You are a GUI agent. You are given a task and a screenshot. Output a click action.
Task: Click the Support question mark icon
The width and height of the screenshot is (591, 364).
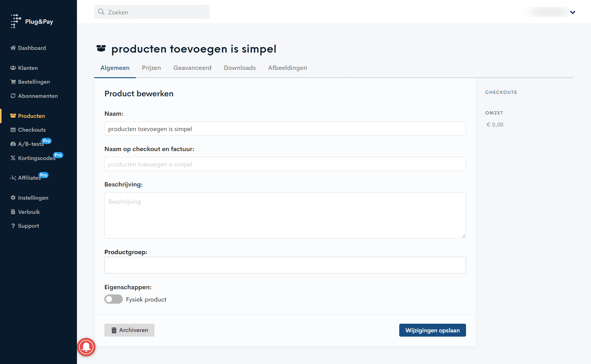[13, 226]
